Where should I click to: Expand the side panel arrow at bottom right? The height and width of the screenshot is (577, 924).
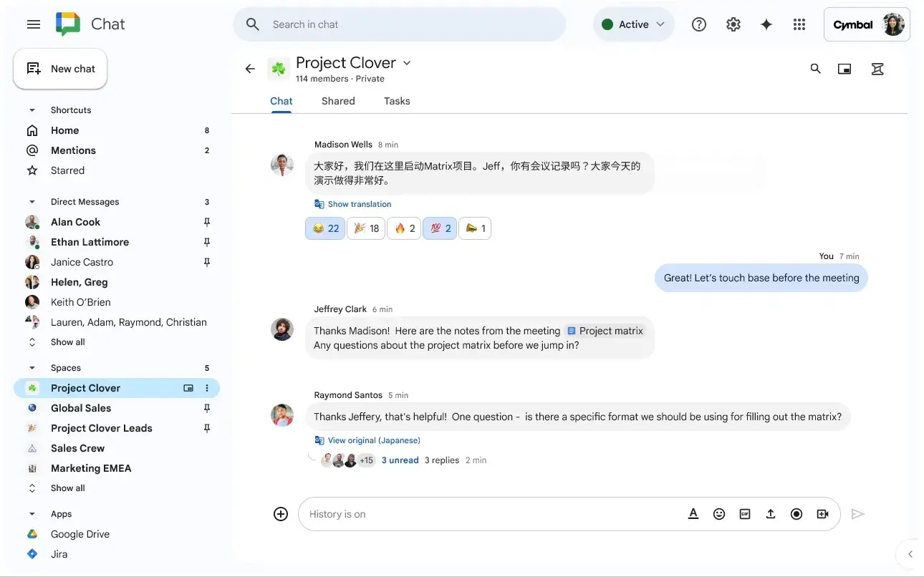click(x=910, y=554)
